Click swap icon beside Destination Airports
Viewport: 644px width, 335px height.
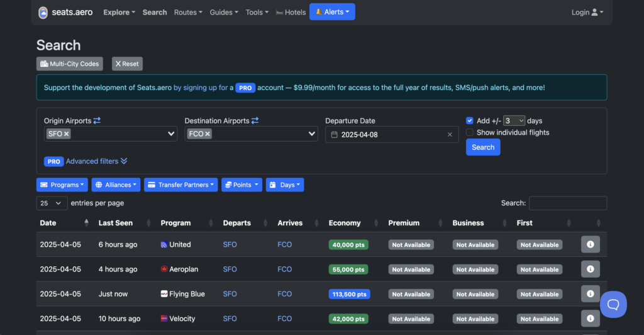(x=255, y=120)
